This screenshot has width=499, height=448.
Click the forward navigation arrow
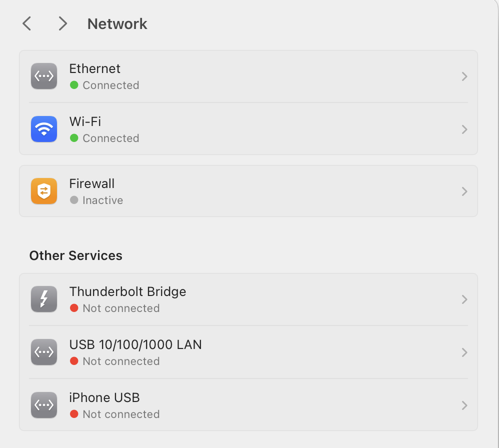click(62, 23)
